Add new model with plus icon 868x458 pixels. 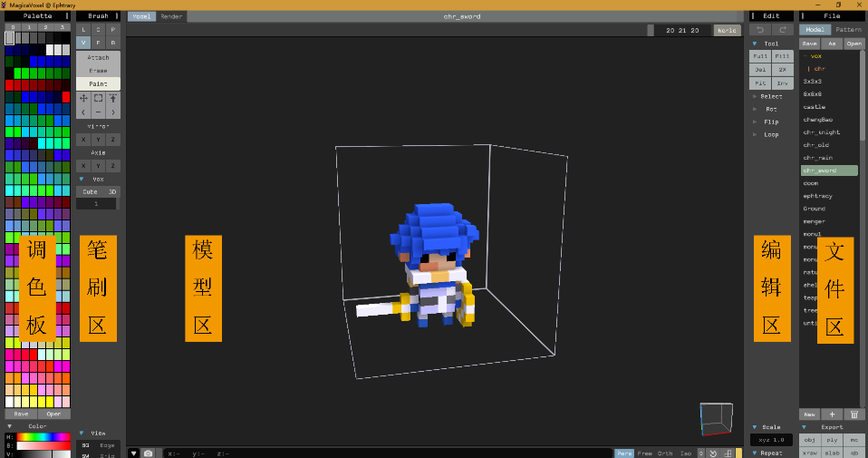[832, 414]
